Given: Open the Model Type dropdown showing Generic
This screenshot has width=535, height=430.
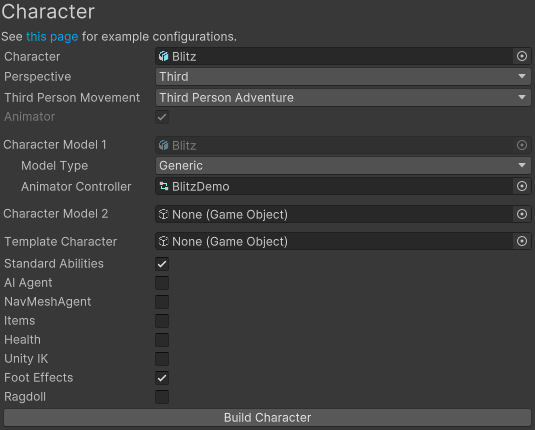Looking at the screenshot, I should click(x=343, y=166).
